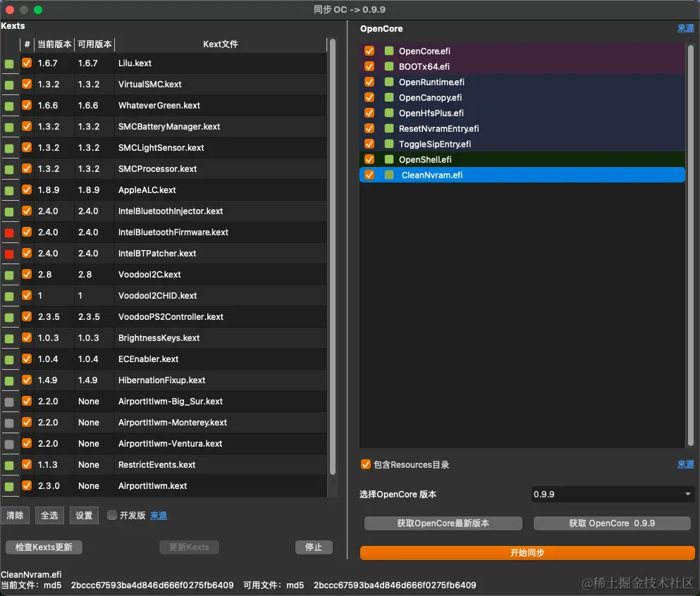
Task: Click 获取OpenCore最新版本 button
Action: coord(443,523)
